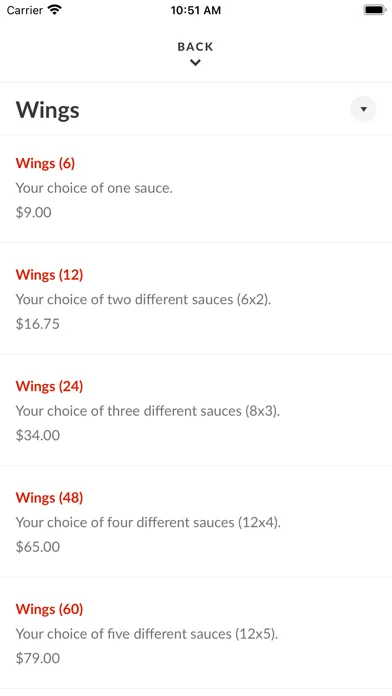Open the Wings (24) menu item
392x696 pixels.
[196, 410]
